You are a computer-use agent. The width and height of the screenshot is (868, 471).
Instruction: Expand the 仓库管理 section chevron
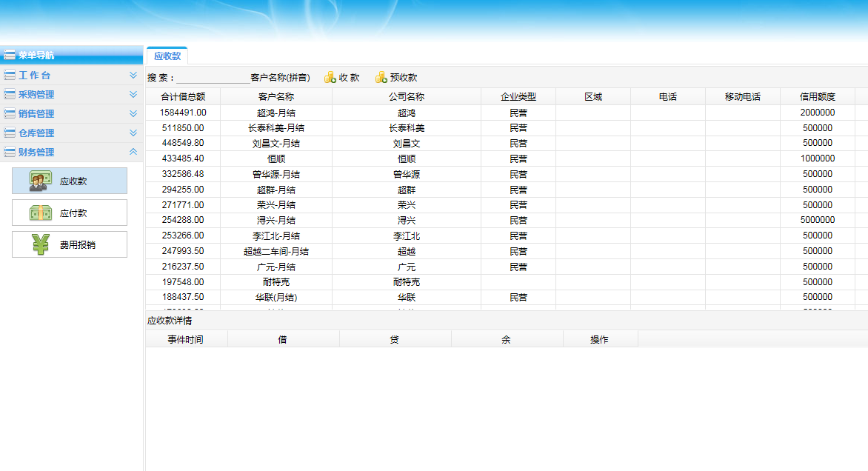tap(133, 133)
